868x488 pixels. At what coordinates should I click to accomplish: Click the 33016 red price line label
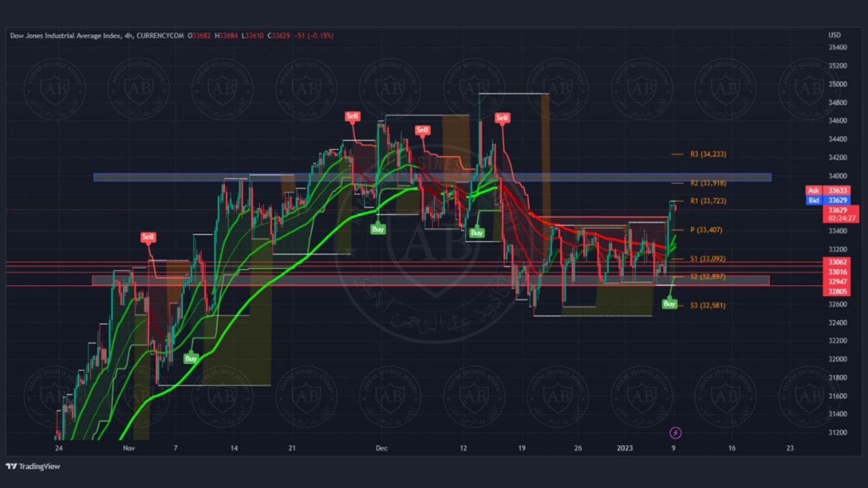837,272
